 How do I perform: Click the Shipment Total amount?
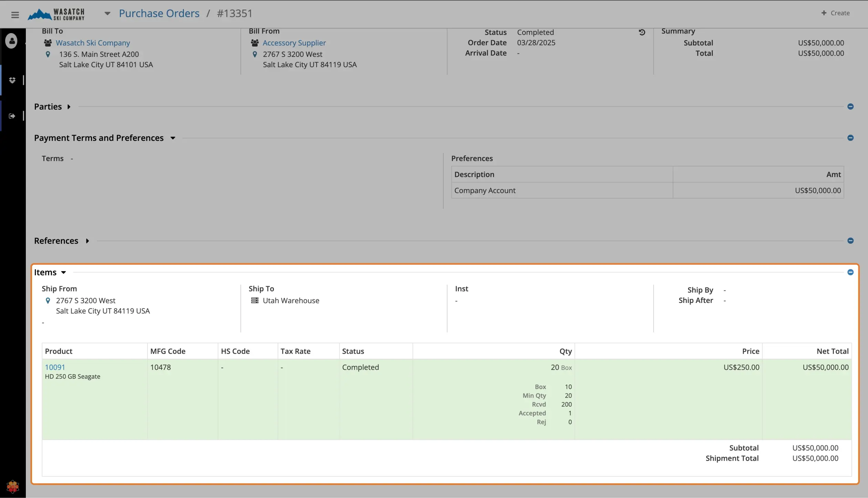(815, 458)
